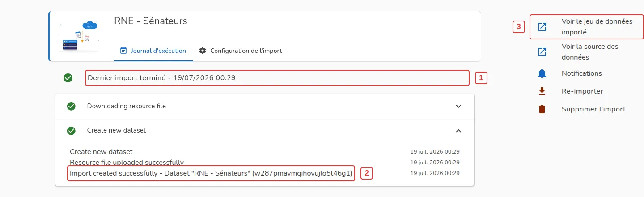The height and width of the screenshot is (197, 644).
Task: Expand the Downloading resource file panel row
Action: pos(265,106)
